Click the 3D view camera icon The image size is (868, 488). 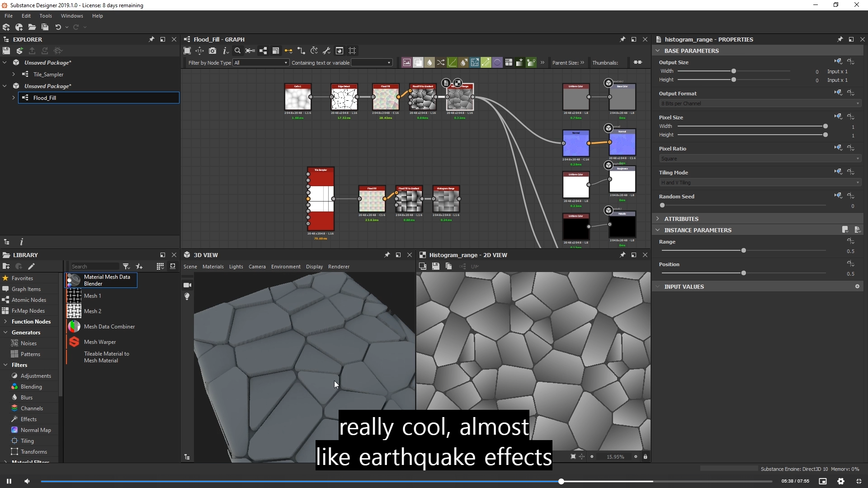(187, 285)
